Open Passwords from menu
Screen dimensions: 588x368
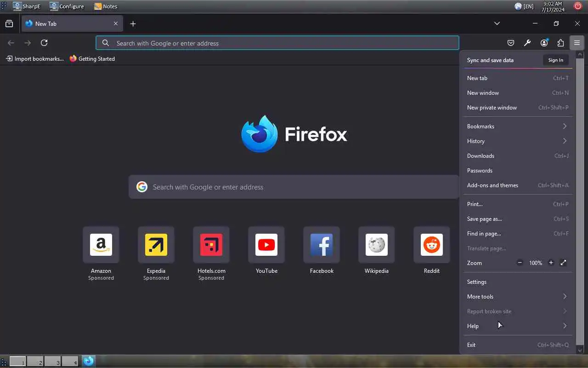pyautogui.click(x=517, y=170)
